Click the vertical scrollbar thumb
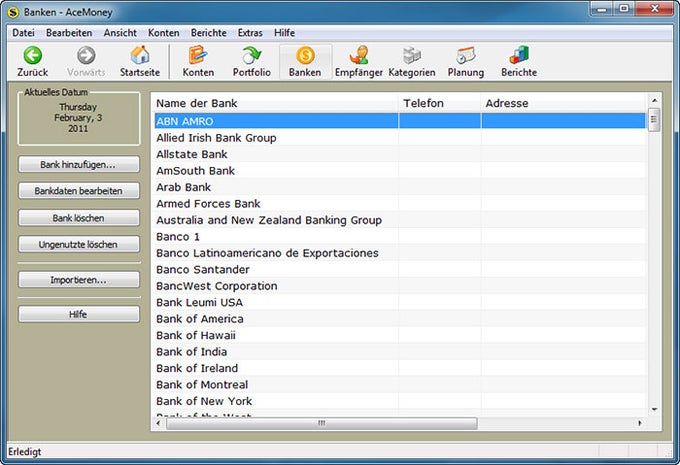680x465 pixels. [654, 120]
